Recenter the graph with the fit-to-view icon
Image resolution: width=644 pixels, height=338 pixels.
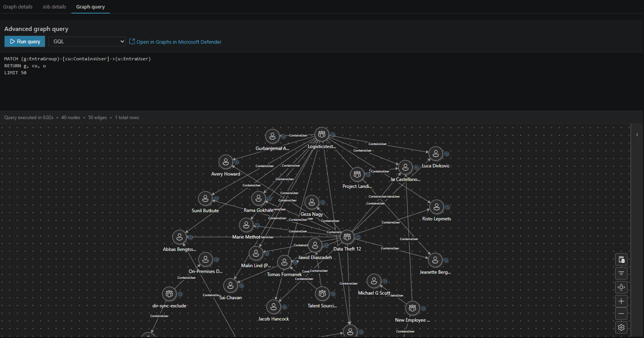tap(621, 287)
